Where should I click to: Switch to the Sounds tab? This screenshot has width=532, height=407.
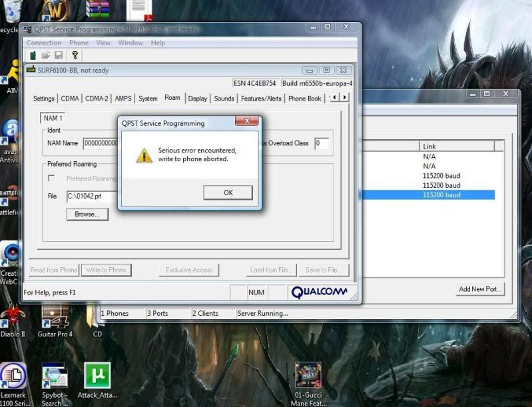click(x=224, y=99)
